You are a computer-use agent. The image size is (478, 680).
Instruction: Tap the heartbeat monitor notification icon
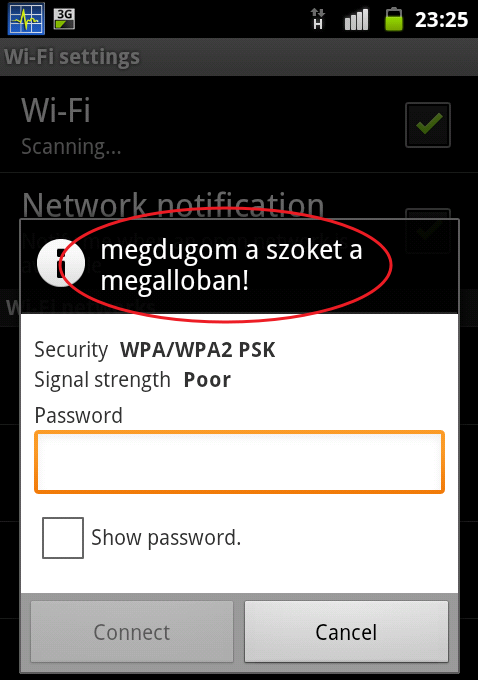pyautogui.click(x=26, y=19)
